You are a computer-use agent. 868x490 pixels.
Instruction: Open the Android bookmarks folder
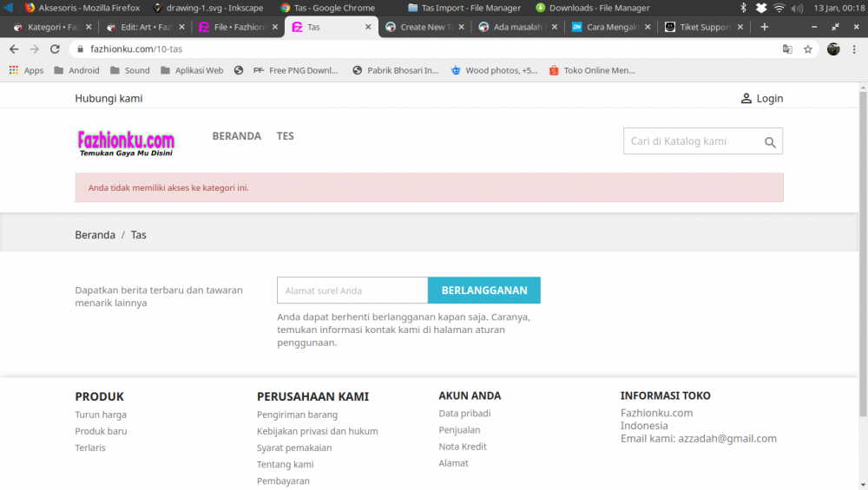[x=77, y=70]
